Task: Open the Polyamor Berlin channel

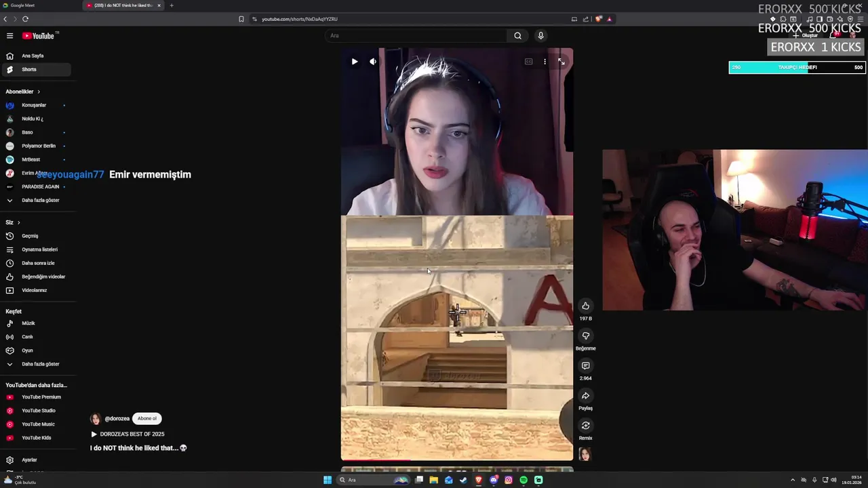Action: coord(35,146)
